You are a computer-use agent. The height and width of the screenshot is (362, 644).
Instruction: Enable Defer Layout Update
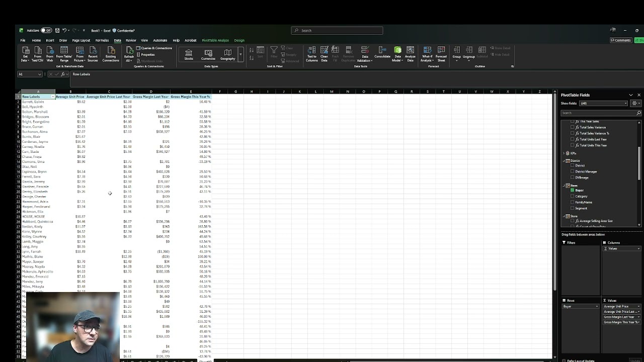tap(563, 360)
